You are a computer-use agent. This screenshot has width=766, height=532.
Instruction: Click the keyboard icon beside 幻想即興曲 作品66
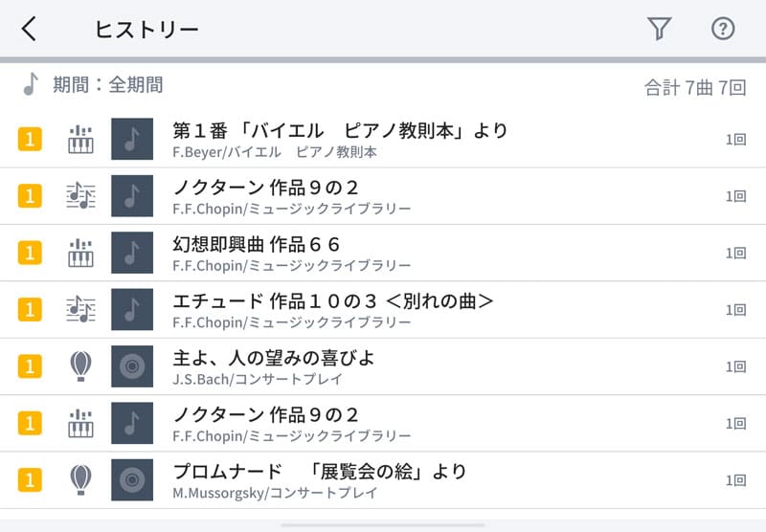tap(80, 253)
